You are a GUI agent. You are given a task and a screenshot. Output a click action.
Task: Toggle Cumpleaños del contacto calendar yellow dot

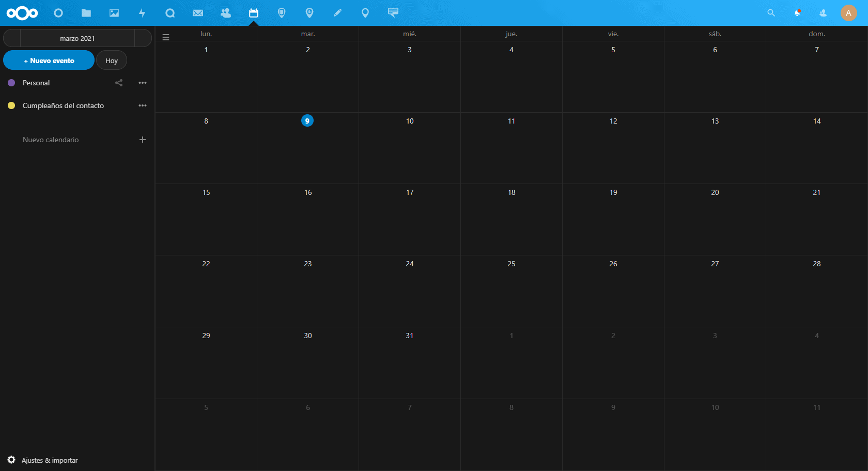click(11, 105)
